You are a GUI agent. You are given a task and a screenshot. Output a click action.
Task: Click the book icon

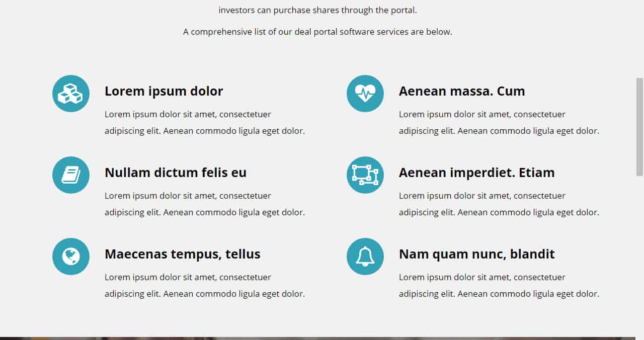[71, 175]
